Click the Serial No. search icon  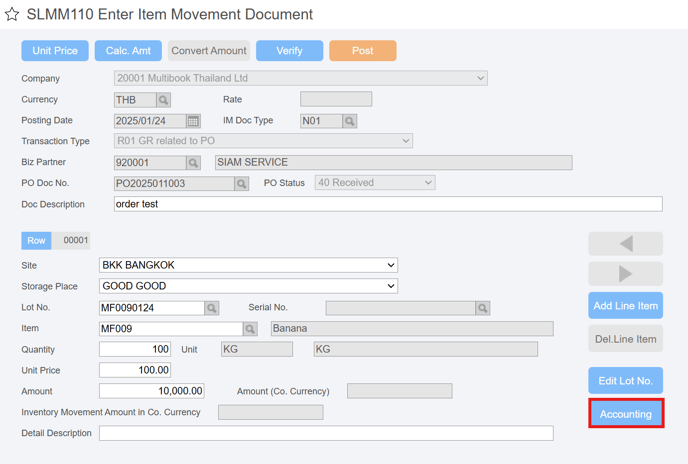click(483, 308)
